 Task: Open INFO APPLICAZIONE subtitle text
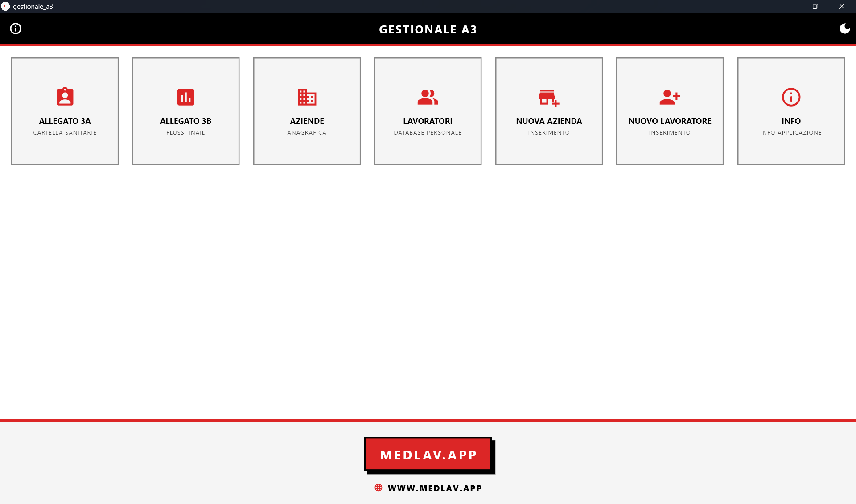(x=791, y=132)
